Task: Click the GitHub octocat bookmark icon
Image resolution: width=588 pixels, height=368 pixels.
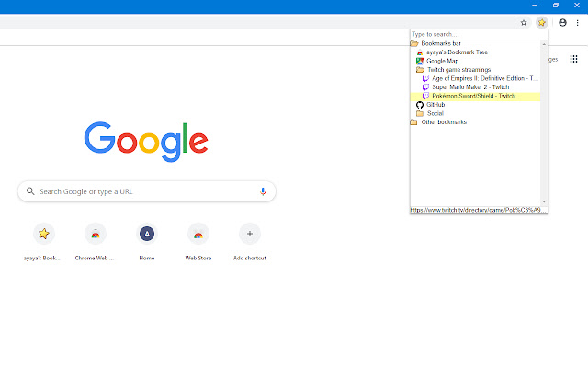Action: pos(420,105)
